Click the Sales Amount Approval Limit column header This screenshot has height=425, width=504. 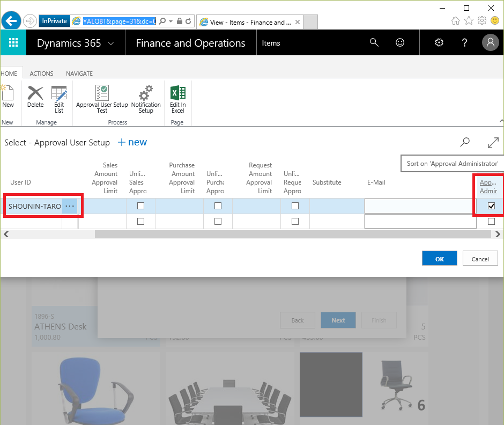point(105,178)
